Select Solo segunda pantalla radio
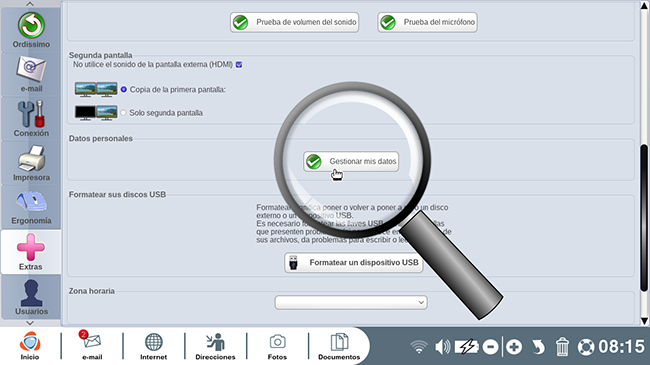The image size is (650, 365). [123, 113]
